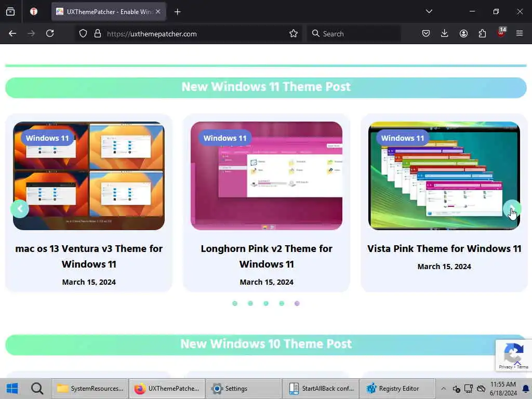Open the Downloads panel
The height and width of the screenshot is (399, 532).
click(445, 33)
